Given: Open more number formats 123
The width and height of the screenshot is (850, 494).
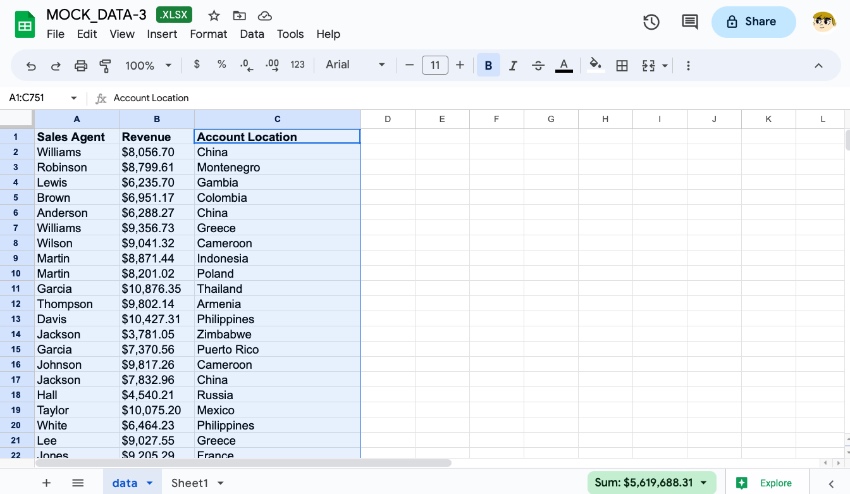Looking at the screenshot, I should pyautogui.click(x=297, y=65).
